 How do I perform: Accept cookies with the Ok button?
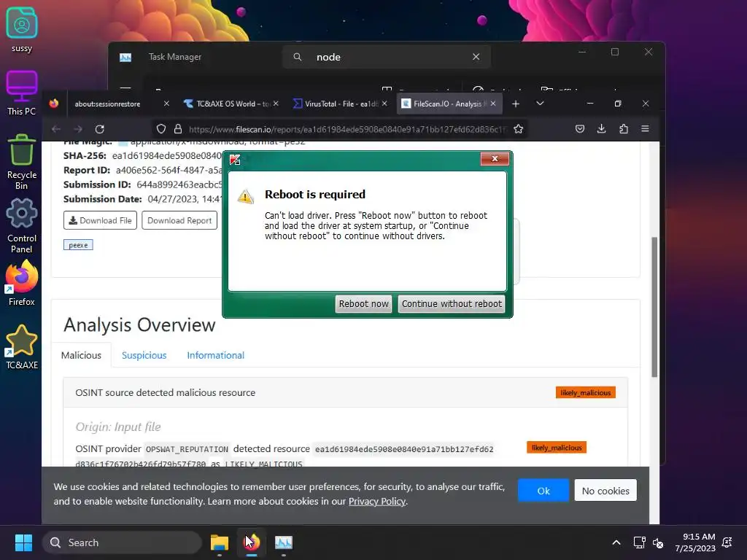click(x=543, y=491)
